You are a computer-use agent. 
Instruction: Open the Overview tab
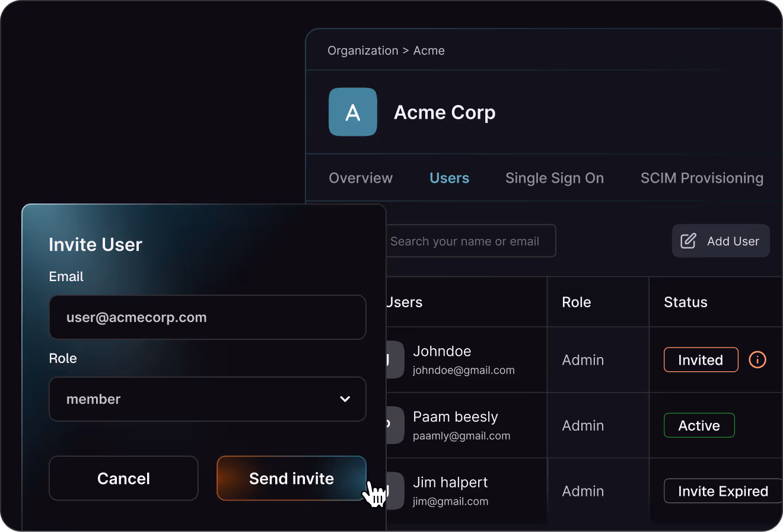[361, 178]
